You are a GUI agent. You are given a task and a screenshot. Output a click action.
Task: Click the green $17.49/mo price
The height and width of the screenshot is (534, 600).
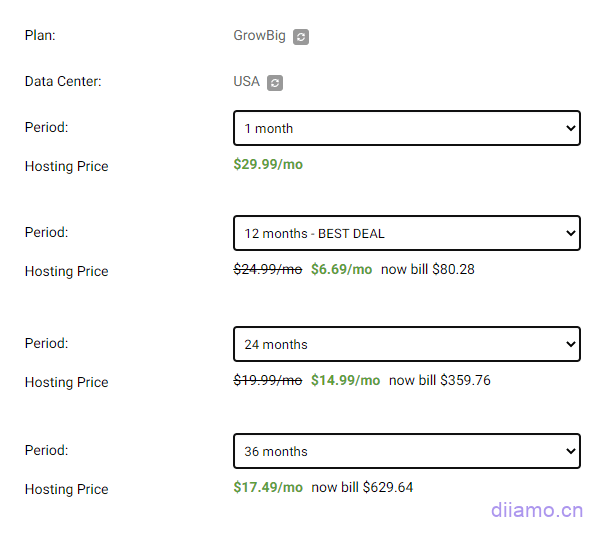tap(268, 487)
